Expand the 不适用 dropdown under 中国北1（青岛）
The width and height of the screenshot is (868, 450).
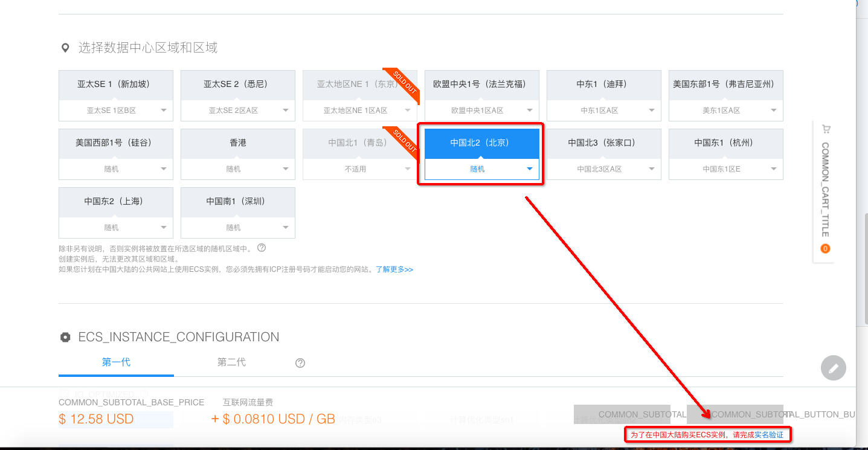[360, 169]
